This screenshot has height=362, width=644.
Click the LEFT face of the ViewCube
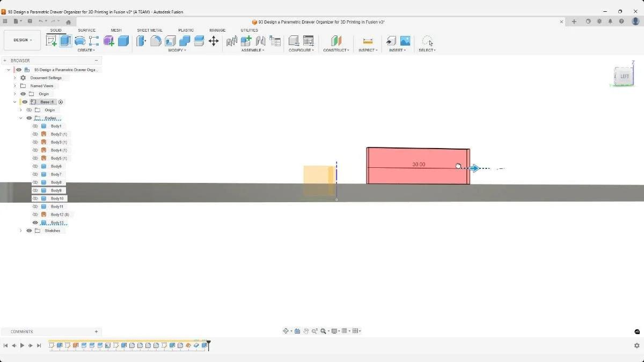(x=624, y=76)
